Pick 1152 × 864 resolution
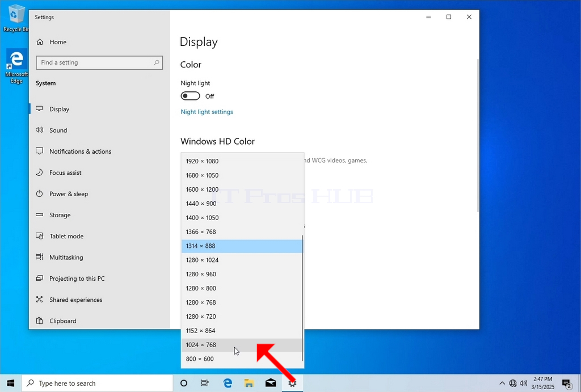 click(242, 331)
